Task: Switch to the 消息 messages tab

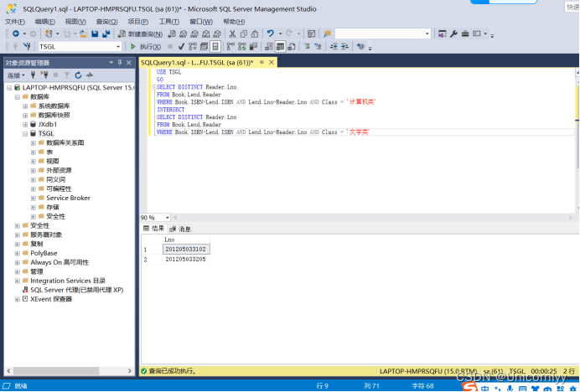Action: pos(180,229)
